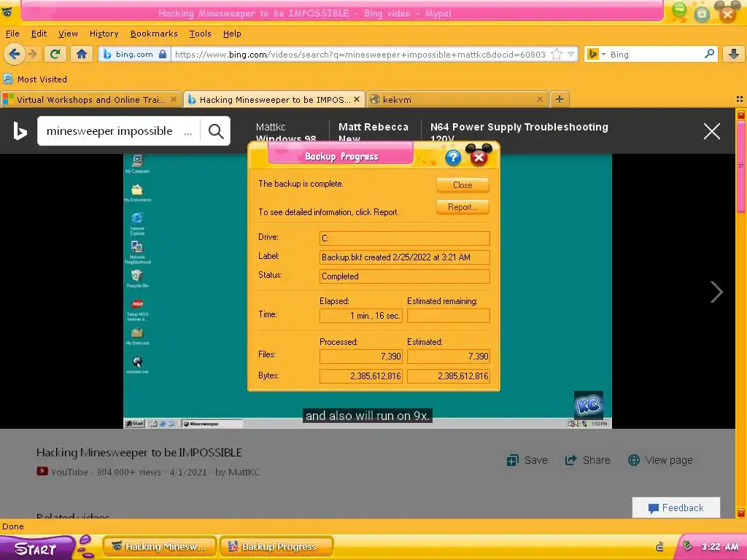The image size is (747, 560).
Task: Bookmark this page with the star icon
Action: [557, 54]
